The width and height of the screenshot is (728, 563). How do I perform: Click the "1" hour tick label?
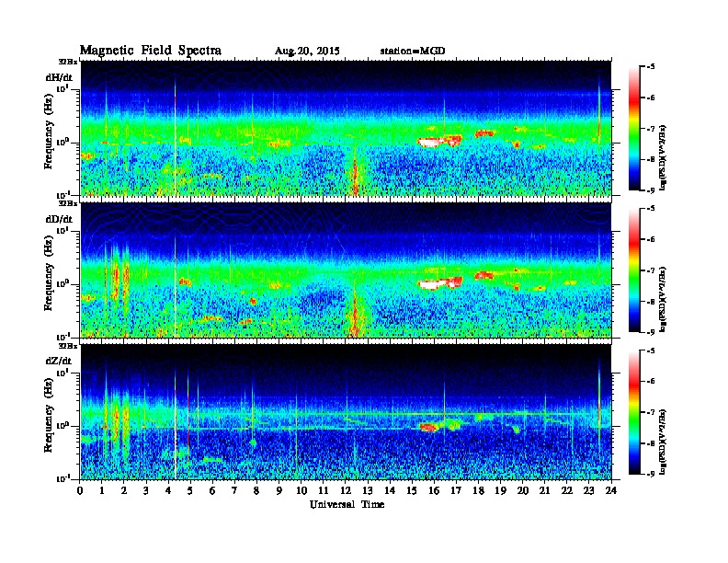pos(102,491)
